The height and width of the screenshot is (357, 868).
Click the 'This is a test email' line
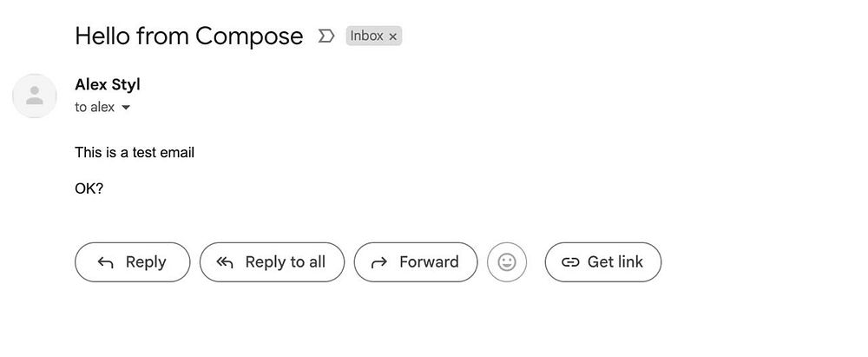click(x=135, y=153)
